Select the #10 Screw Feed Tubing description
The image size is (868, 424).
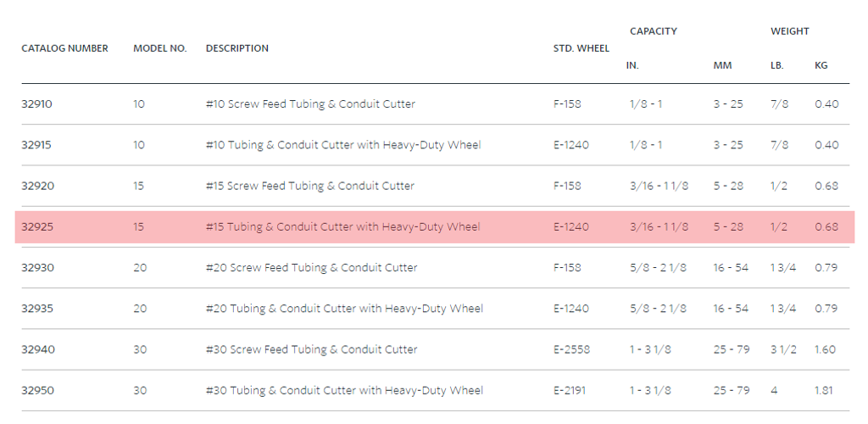click(x=310, y=104)
